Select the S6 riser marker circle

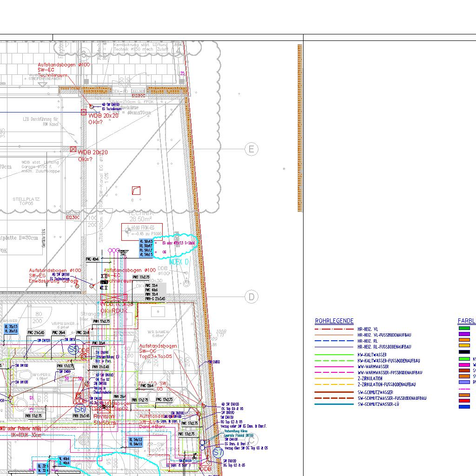(80, 409)
